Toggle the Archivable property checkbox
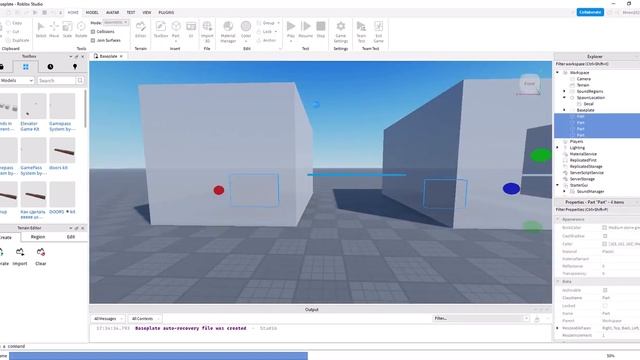Screen dimensions: 640x360 click(x=605, y=290)
